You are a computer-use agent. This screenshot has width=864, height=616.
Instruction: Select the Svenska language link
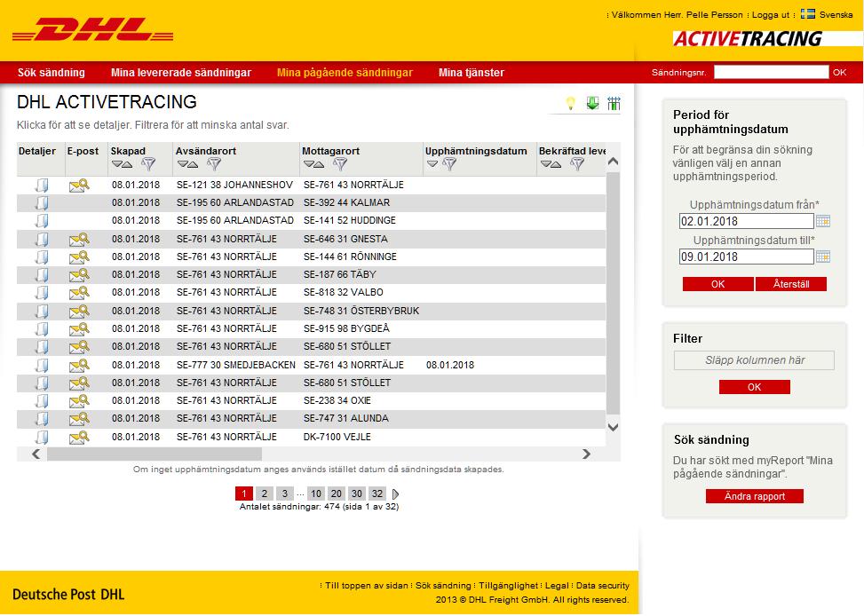836,15
